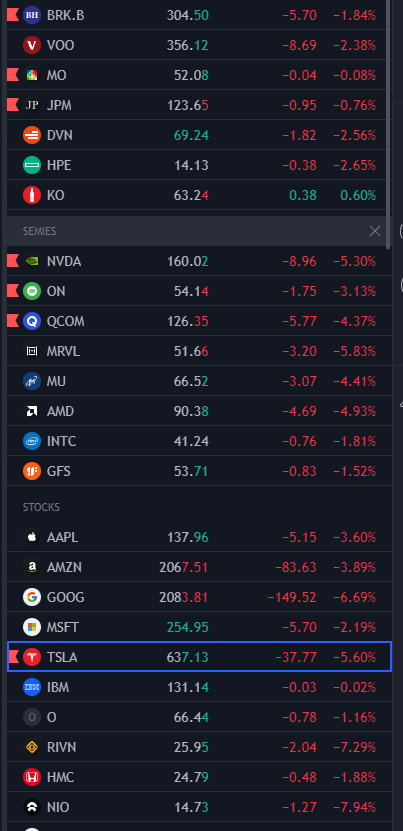Click the ON Semiconductor logo icon

coord(32,291)
